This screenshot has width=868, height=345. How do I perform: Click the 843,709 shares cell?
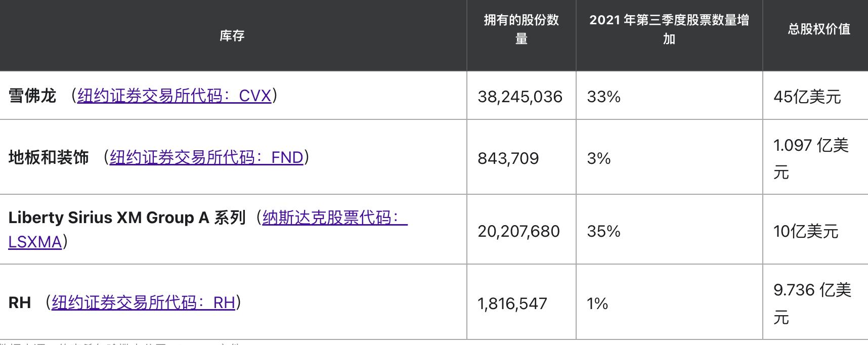(x=508, y=159)
